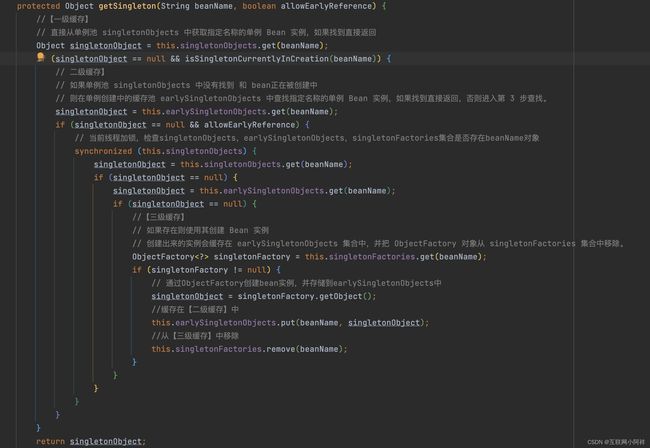This screenshot has height=448, width=650.
Task: Click the 'this.singletonFactories.remove(beanName)' line
Action: (x=249, y=349)
